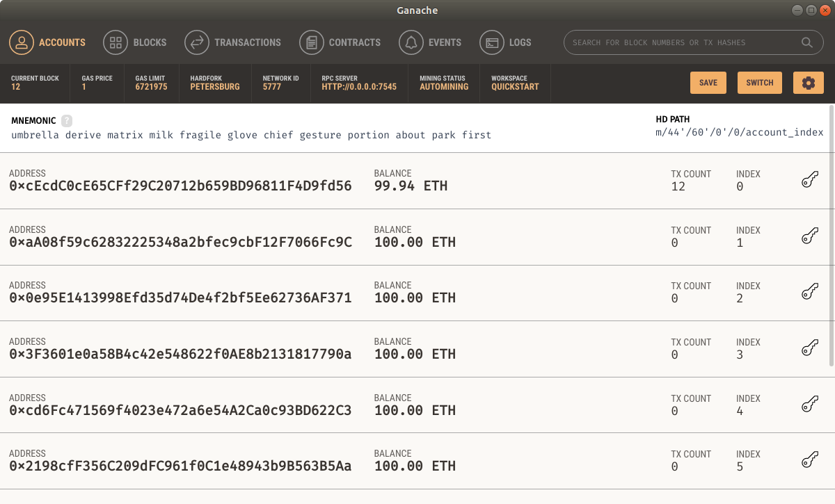Click the mnemonic phrase text

point(251,135)
